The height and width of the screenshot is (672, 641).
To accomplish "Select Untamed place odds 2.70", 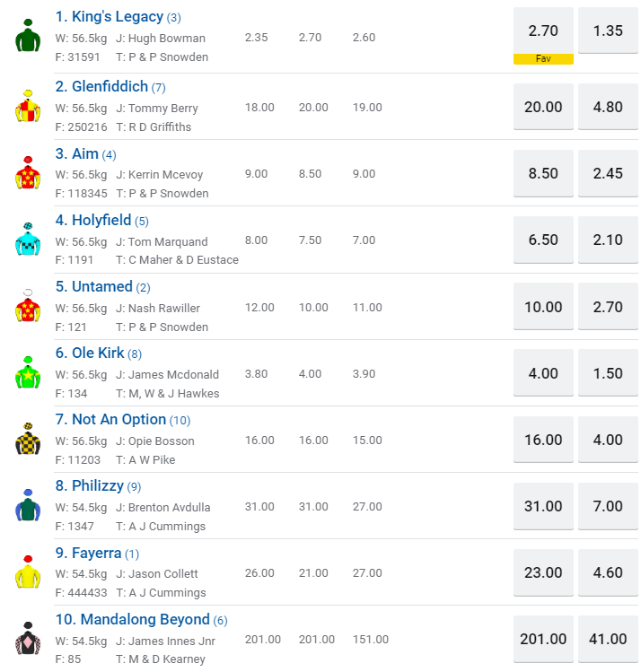I will point(608,306).
